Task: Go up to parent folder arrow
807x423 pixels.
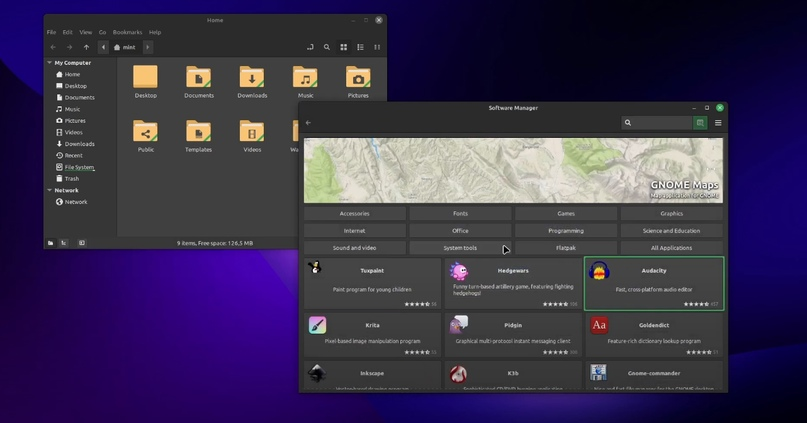Action: (86, 47)
